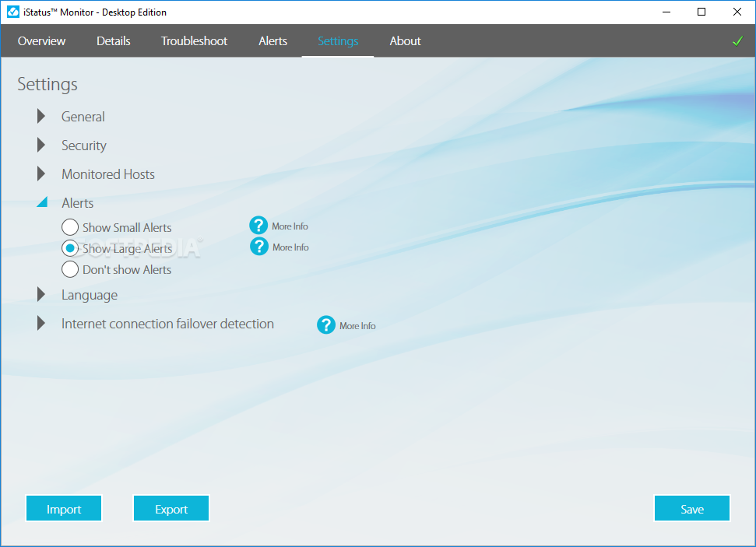Click the Import button
Screen dimensions: 756x547
(64, 508)
